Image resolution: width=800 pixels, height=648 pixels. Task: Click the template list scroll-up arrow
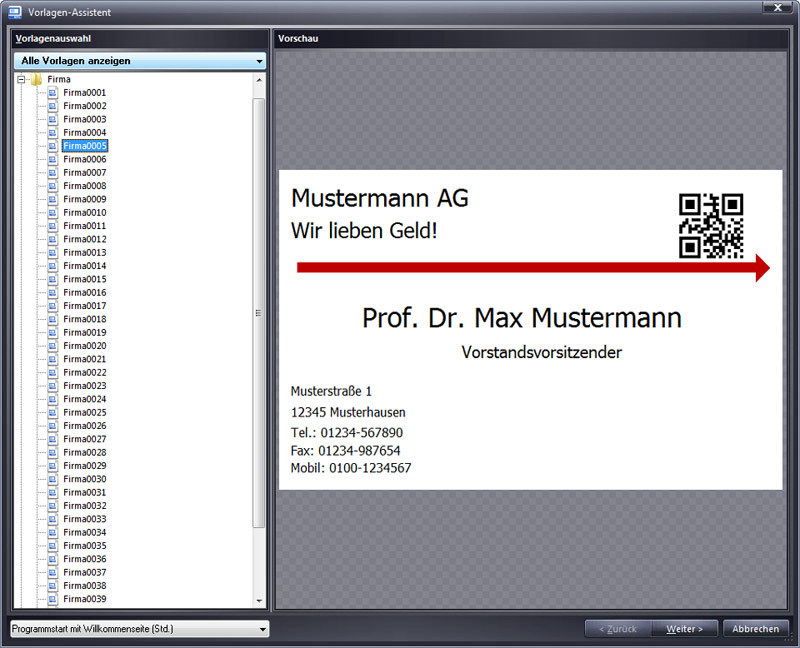coord(259,80)
